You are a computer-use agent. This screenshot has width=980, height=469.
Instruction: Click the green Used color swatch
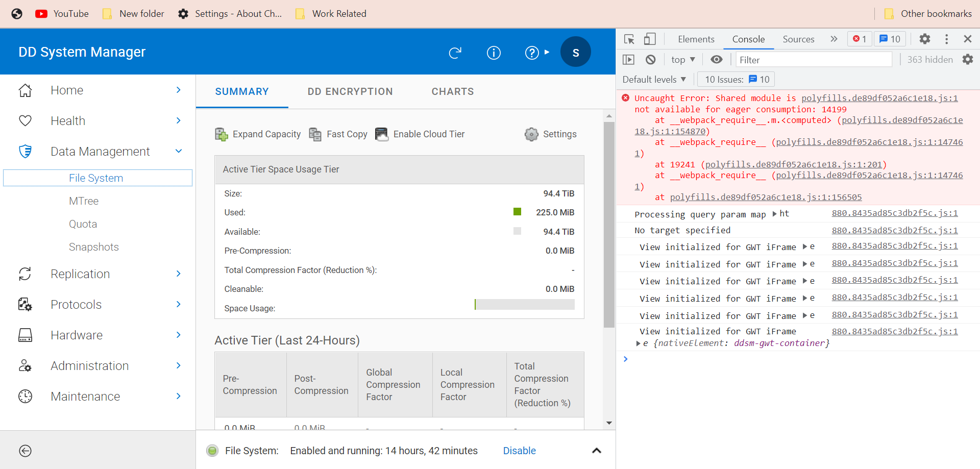coord(517,212)
